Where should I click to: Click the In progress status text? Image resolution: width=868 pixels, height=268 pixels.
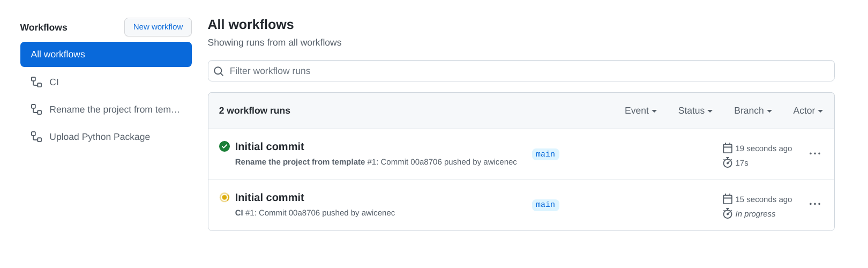click(x=755, y=214)
